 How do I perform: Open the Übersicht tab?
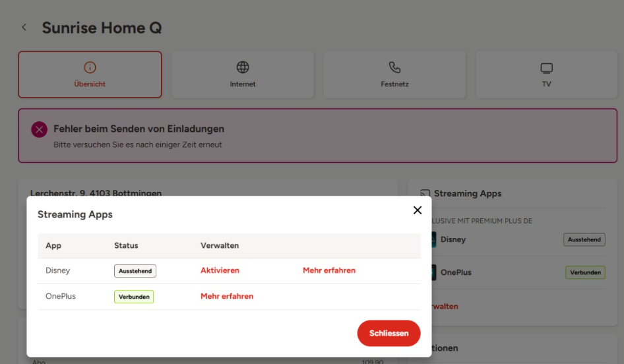point(90,75)
